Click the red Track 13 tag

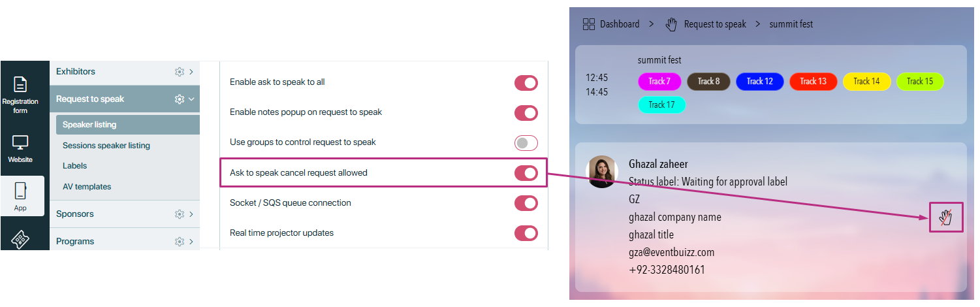813,82
